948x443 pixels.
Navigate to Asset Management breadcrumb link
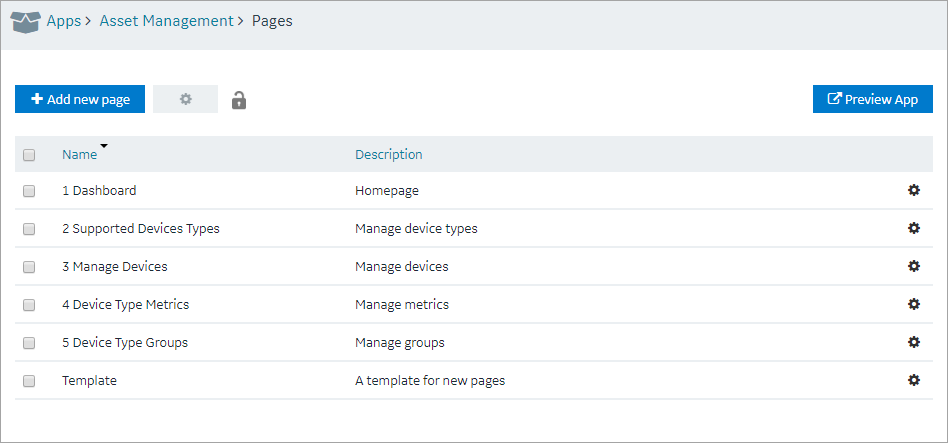[x=166, y=21]
